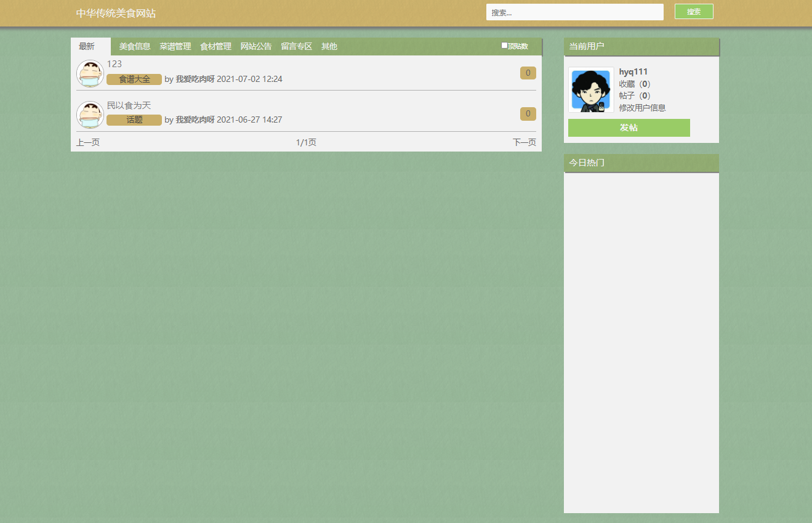The width and height of the screenshot is (812, 523).
Task: Go to the 食材管理 tab
Action: point(216,46)
